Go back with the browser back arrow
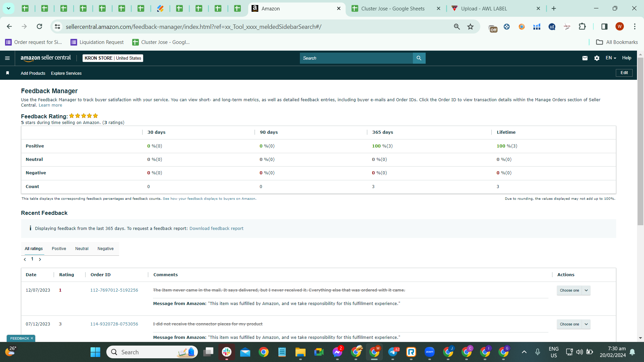 click(x=9, y=26)
